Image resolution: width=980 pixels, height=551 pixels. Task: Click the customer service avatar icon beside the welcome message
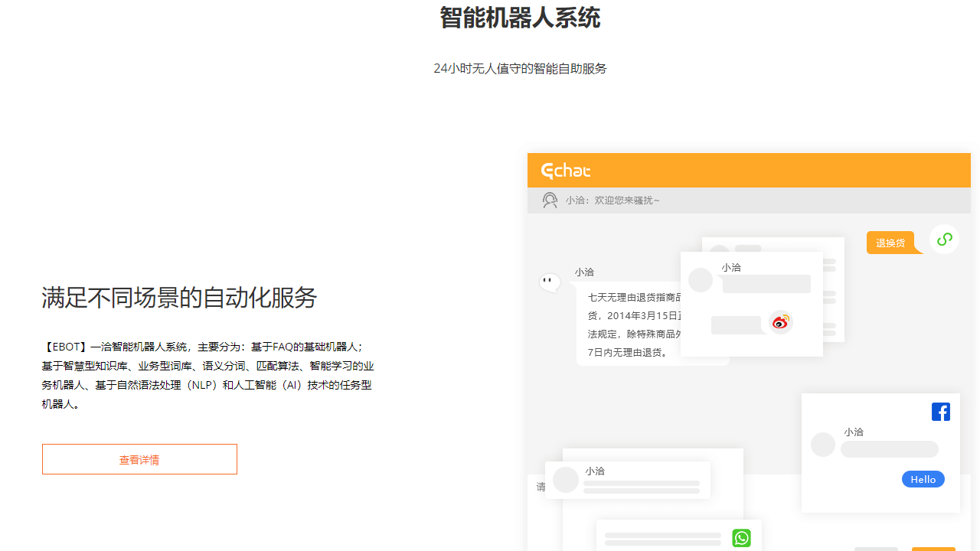pos(550,200)
